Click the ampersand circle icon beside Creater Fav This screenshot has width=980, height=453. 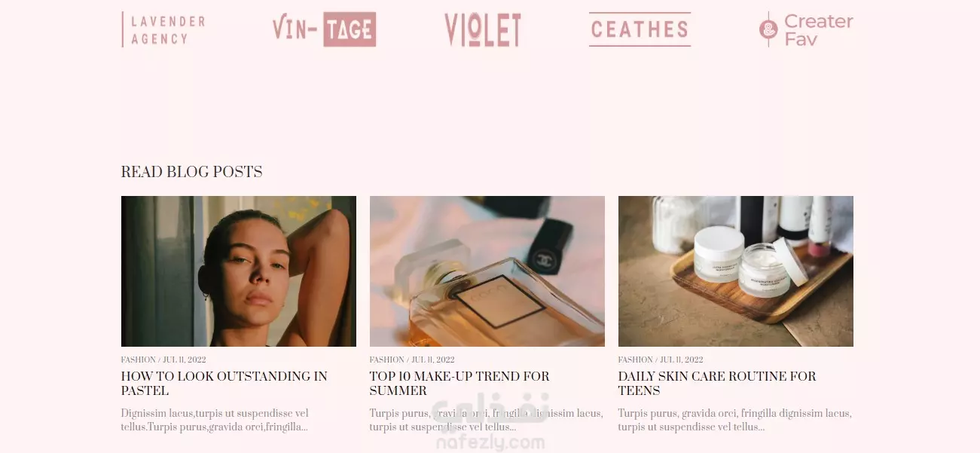pyautogui.click(x=768, y=29)
